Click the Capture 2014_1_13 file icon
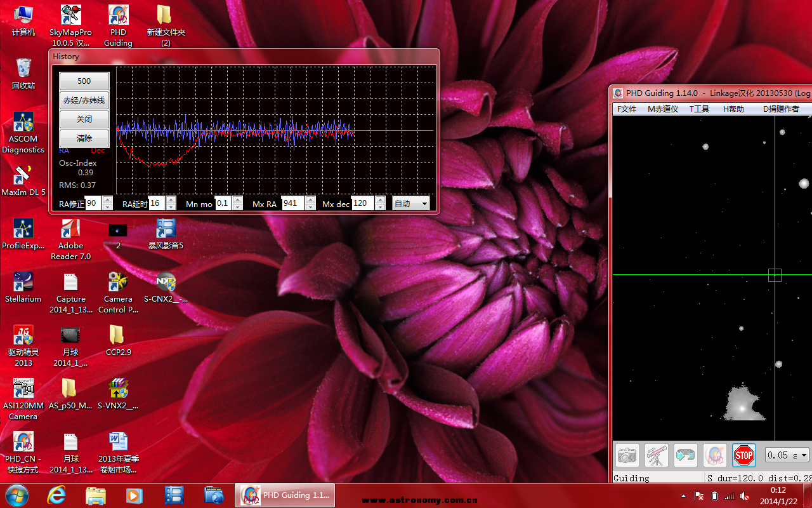812x508 pixels. [x=70, y=293]
